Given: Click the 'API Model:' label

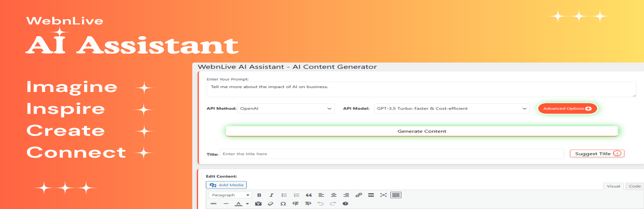Looking at the screenshot, I should 356,109.
